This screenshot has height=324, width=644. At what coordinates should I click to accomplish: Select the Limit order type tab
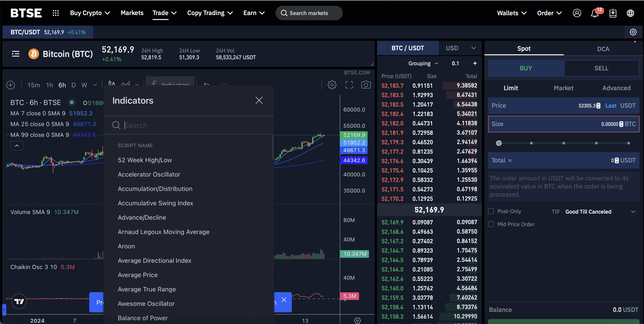tap(511, 88)
